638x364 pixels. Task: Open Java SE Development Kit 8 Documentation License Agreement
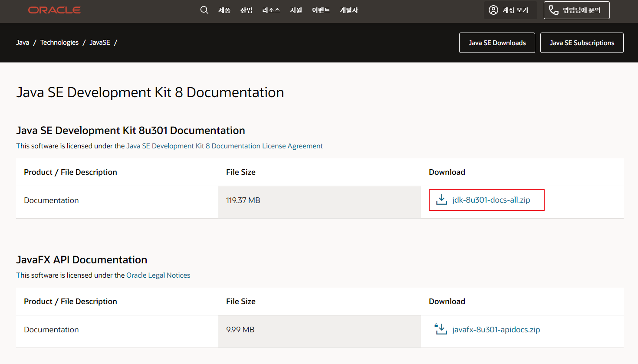(x=224, y=146)
